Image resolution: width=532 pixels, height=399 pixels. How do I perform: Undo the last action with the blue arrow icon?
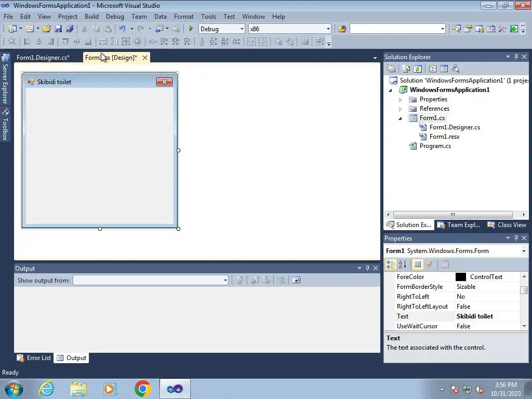tap(123, 29)
